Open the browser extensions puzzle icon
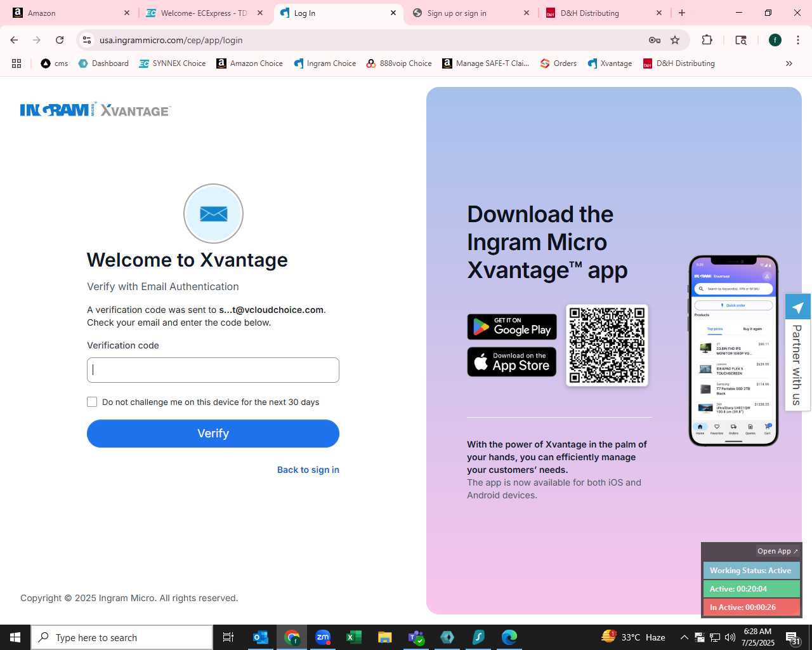Screen dimensions: 812x650 707,40
